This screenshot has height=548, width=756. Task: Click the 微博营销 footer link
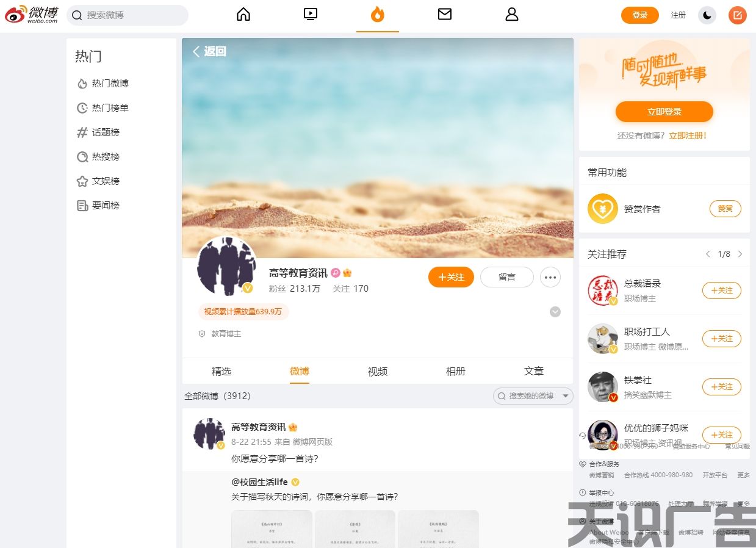602,475
